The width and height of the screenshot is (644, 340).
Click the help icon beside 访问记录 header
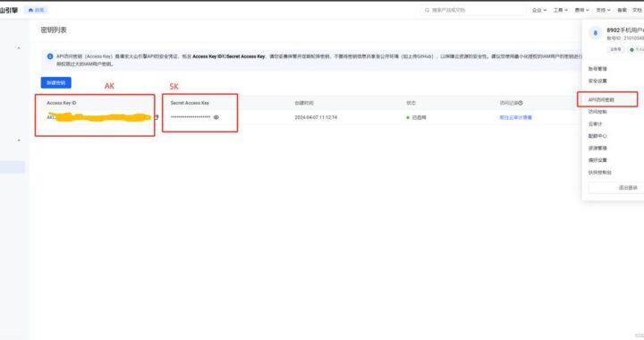[x=521, y=103]
